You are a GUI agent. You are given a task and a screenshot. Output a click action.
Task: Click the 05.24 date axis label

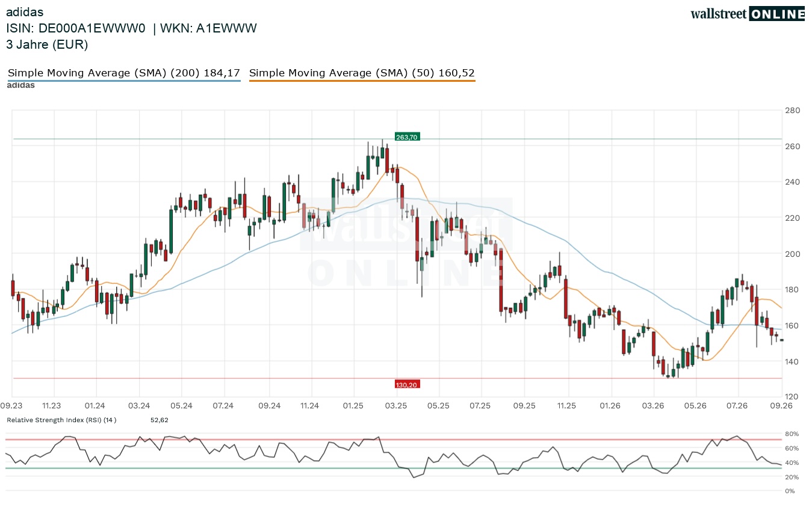coord(181,406)
